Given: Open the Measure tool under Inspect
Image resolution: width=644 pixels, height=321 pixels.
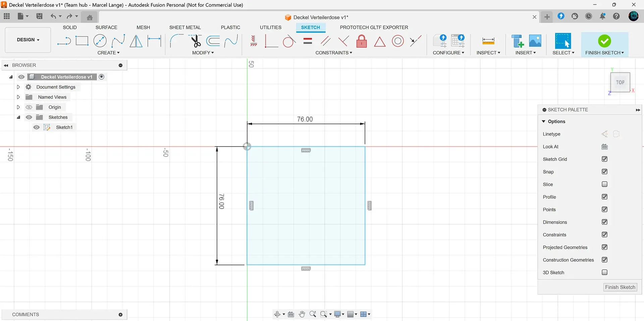Looking at the screenshot, I should [488, 41].
